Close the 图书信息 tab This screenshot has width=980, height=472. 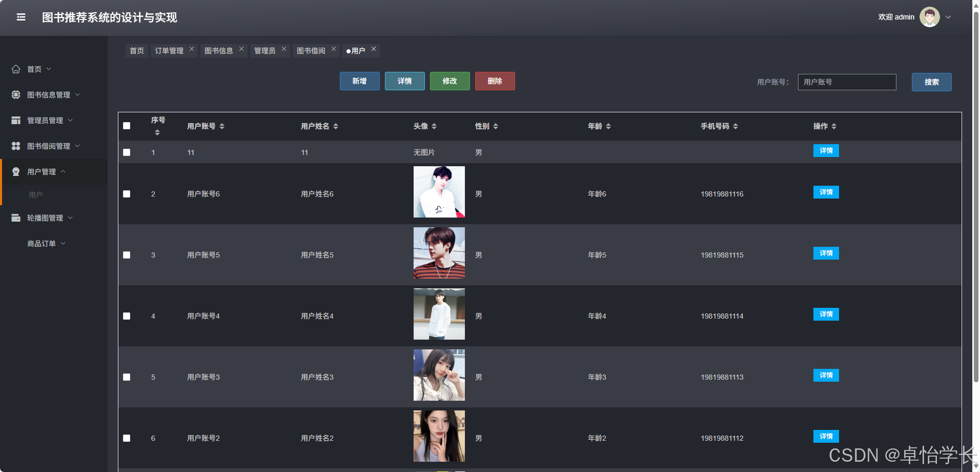pos(241,49)
